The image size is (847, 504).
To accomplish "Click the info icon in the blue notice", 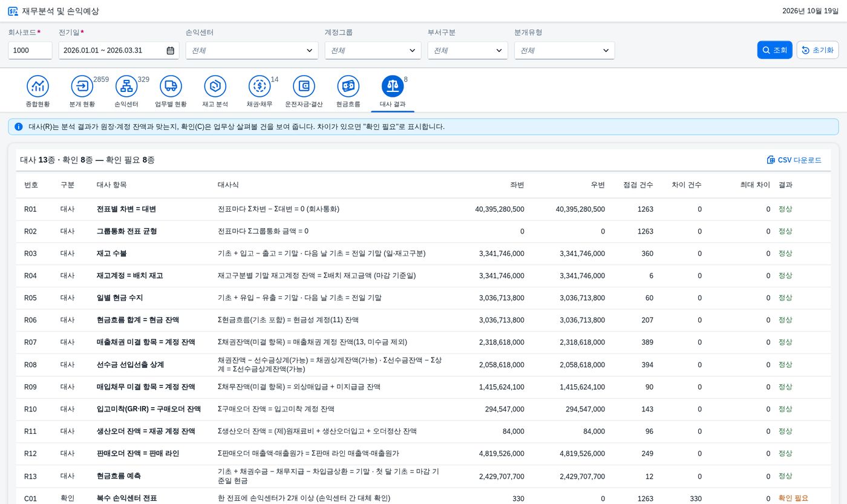I will (19, 126).
